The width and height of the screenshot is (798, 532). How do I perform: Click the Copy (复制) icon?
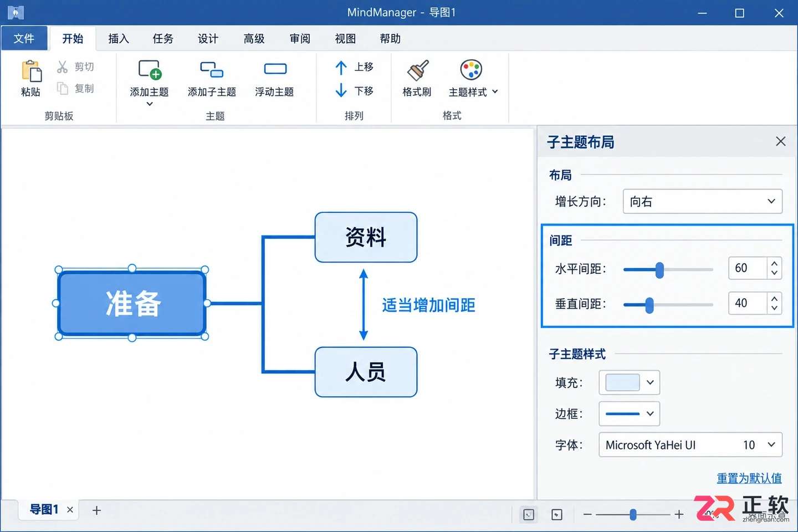click(x=63, y=88)
